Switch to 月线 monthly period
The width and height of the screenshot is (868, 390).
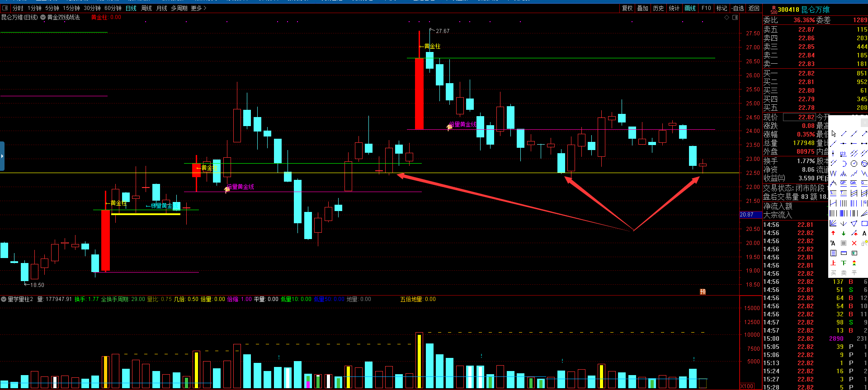(162, 8)
